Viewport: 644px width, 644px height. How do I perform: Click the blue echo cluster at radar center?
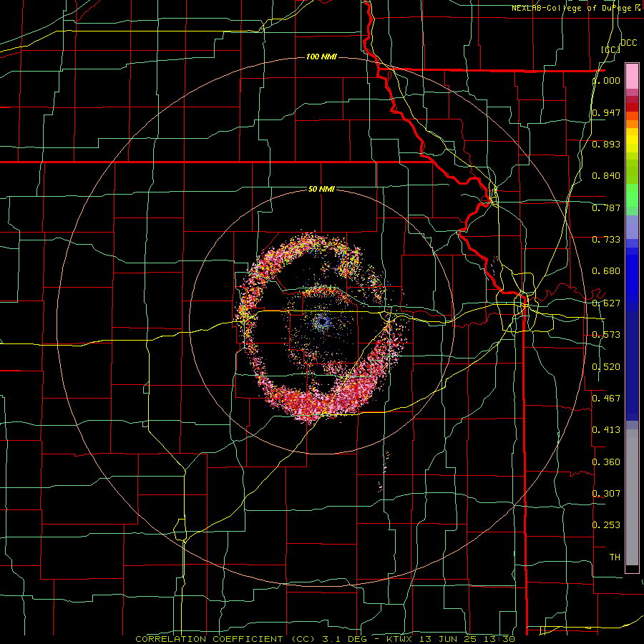(321, 323)
